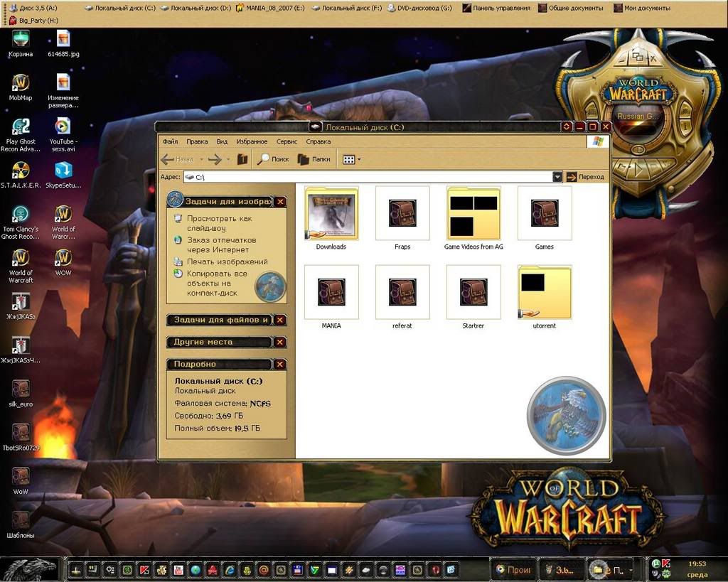Open the silk_euro desktop icon

pos(21,394)
